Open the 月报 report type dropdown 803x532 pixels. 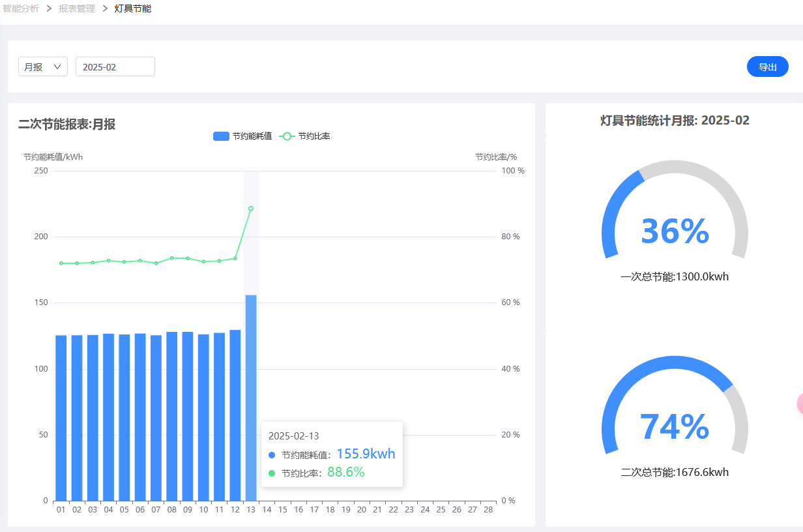(x=43, y=66)
